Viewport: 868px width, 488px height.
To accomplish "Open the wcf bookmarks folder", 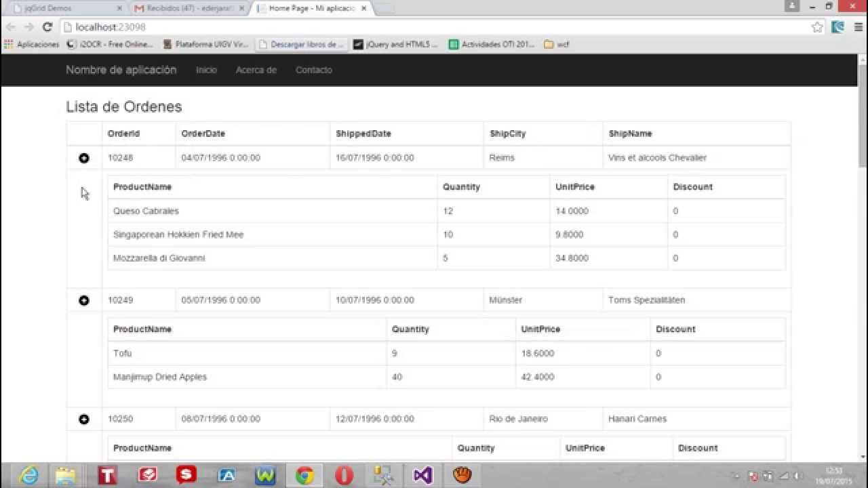I will [x=557, y=45].
